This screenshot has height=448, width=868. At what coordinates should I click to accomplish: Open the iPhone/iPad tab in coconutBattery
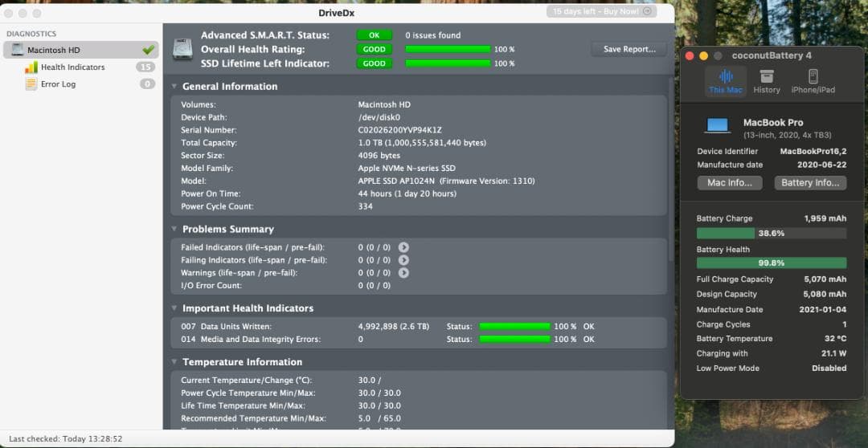(x=813, y=81)
